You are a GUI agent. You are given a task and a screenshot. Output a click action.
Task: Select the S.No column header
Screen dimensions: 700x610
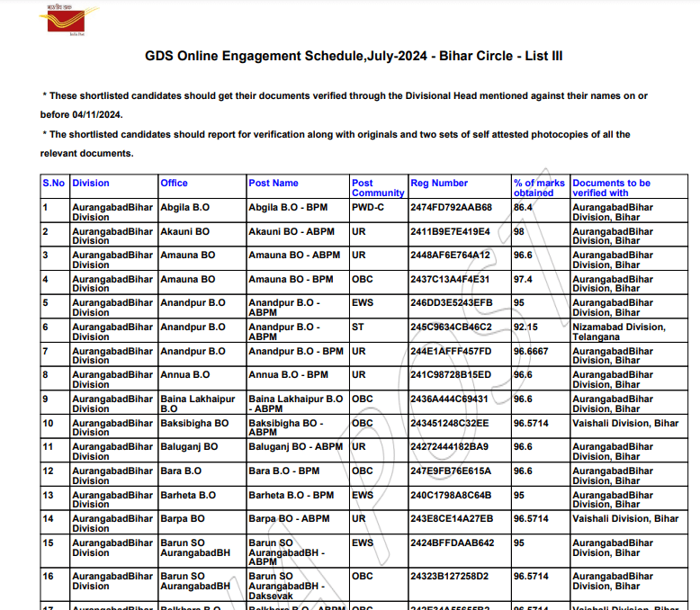click(x=54, y=183)
